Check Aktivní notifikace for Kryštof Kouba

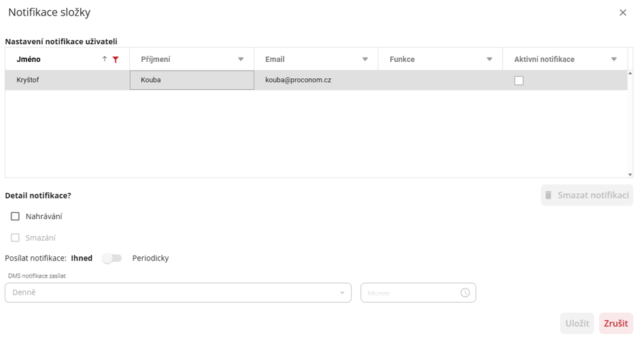tap(519, 80)
